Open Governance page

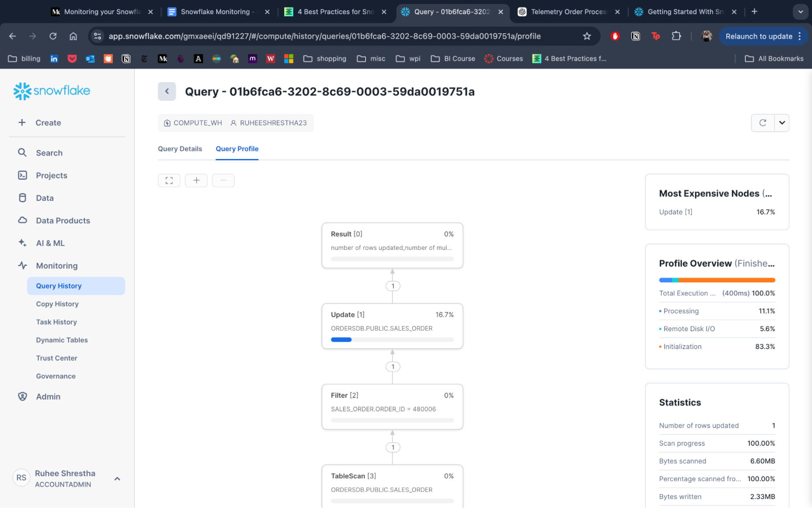click(x=56, y=376)
